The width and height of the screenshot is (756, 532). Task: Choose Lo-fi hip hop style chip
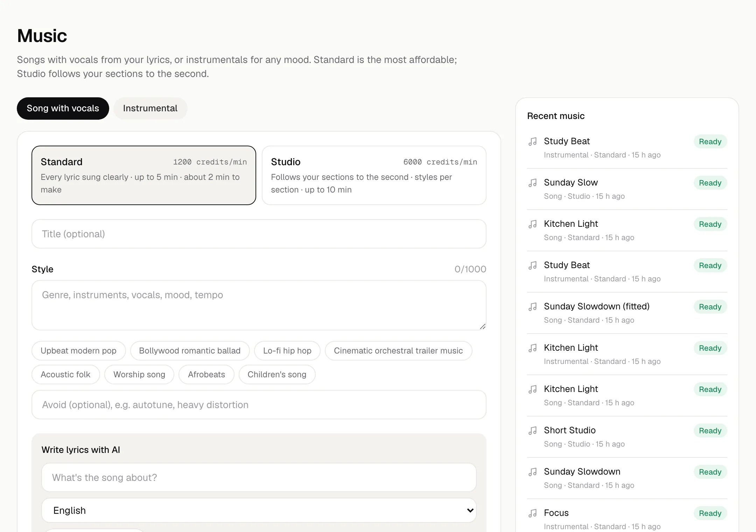[287, 351]
